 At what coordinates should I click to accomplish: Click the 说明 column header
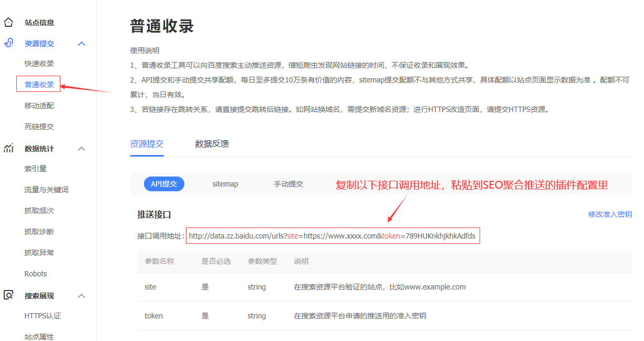click(x=302, y=261)
